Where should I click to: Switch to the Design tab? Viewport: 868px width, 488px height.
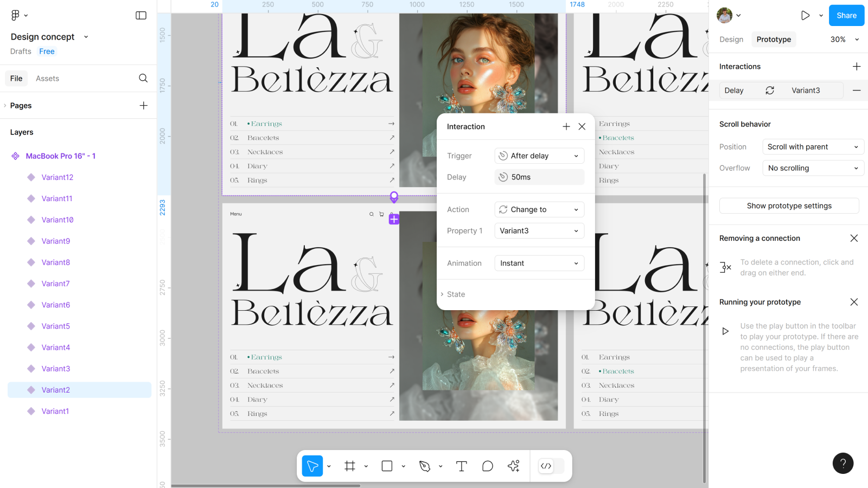[x=731, y=40]
